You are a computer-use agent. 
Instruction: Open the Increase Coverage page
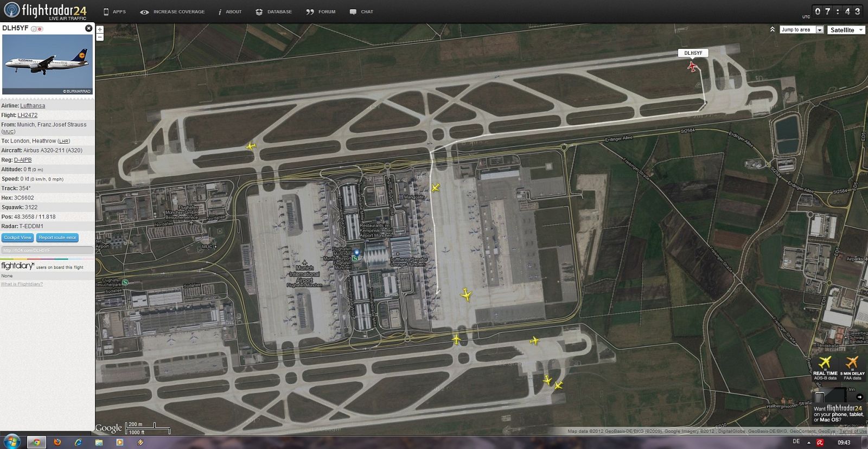tap(173, 11)
